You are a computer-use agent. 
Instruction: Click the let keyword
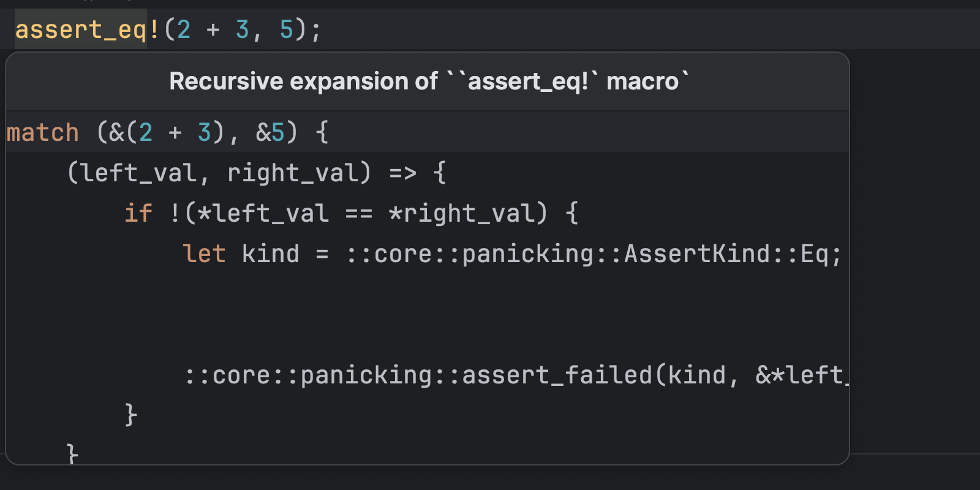(204, 254)
